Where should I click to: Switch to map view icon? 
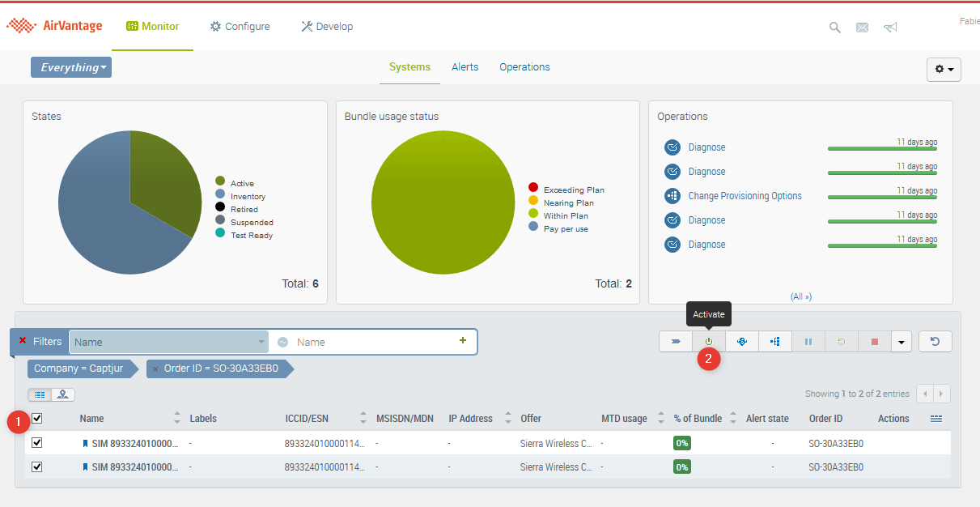pyautogui.click(x=62, y=394)
